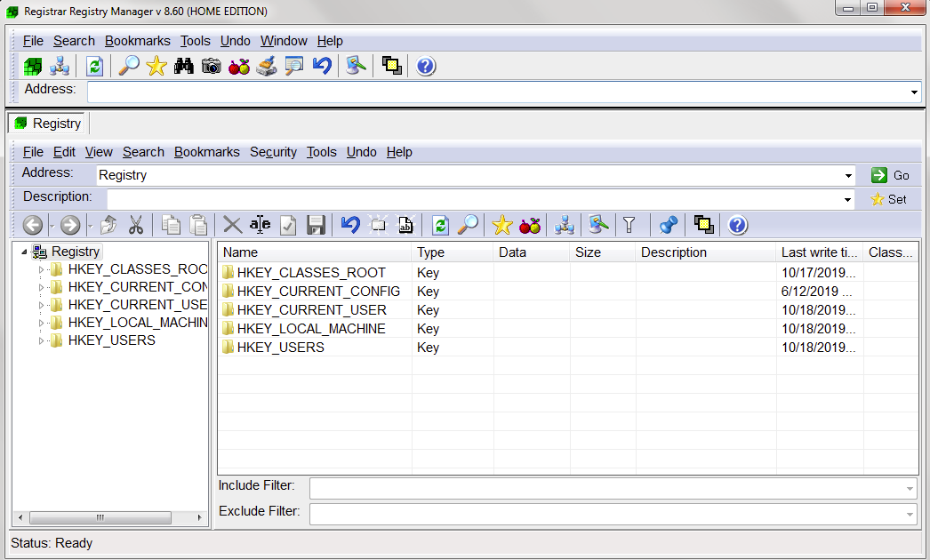Click magnifier search icon in Registry window toolbar
The height and width of the screenshot is (560, 930).
(x=468, y=225)
